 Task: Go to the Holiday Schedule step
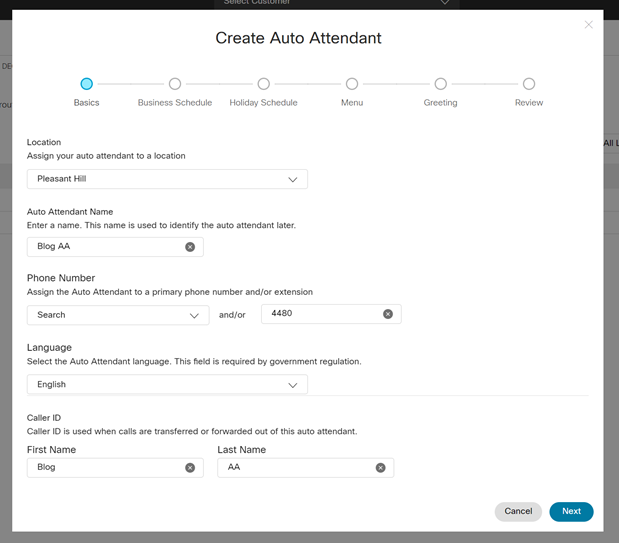coord(263,84)
